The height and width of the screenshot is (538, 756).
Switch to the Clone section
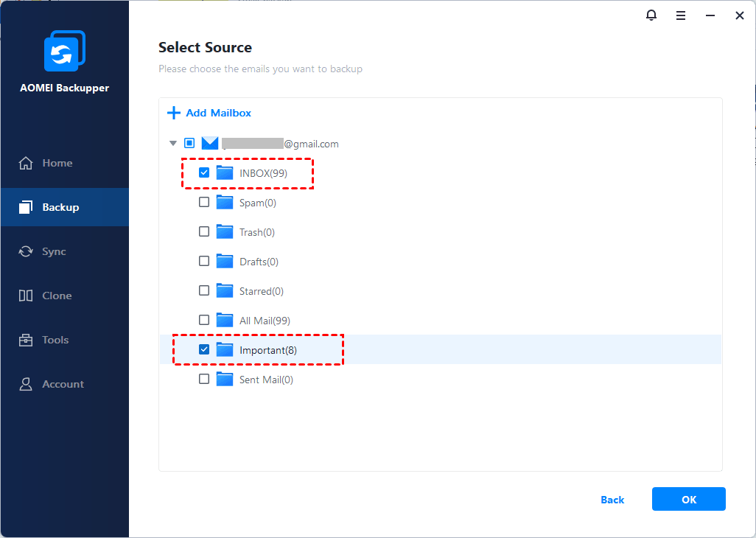(57, 296)
